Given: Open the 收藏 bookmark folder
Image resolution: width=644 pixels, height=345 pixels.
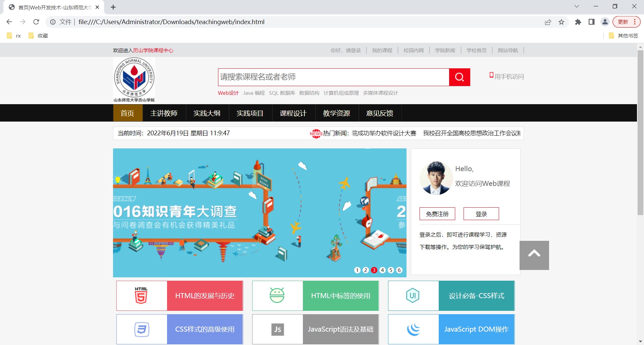Looking at the screenshot, I should coord(38,36).
